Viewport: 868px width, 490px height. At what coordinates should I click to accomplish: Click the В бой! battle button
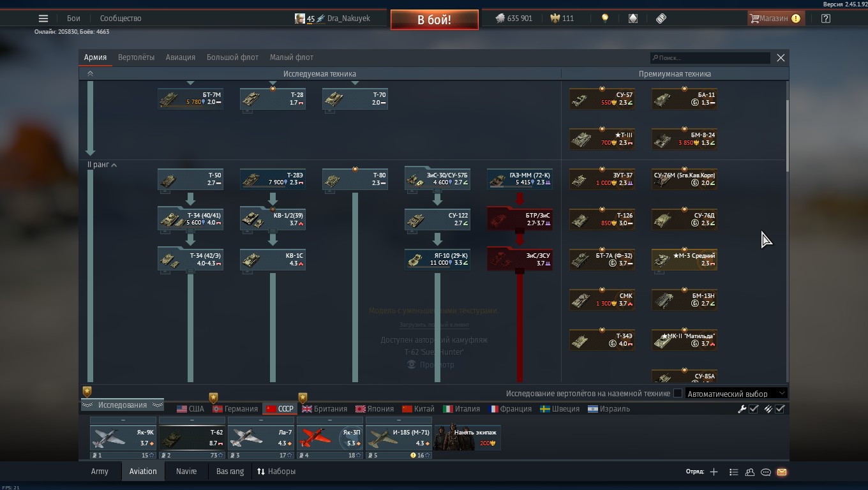pos(435,20)
